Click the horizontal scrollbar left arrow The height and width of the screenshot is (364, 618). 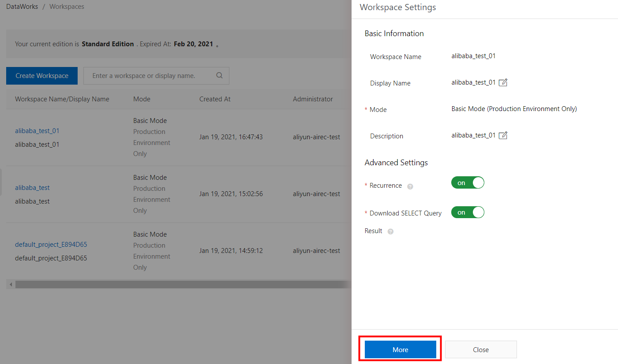point(11,284)
